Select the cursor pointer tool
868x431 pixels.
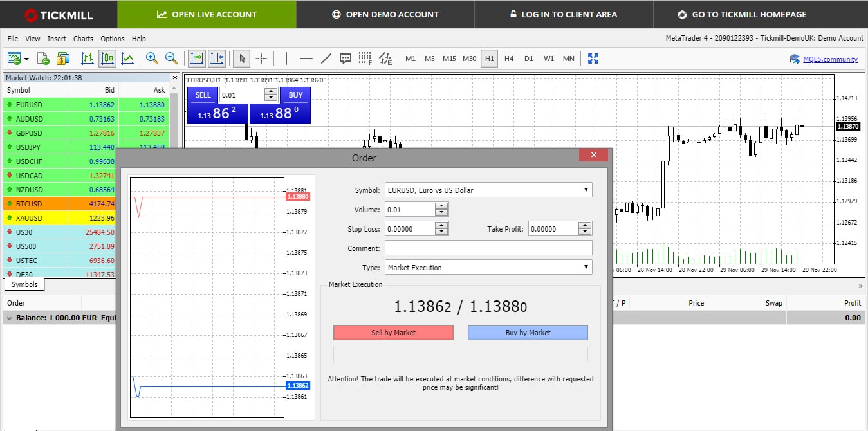coord(242,59)
